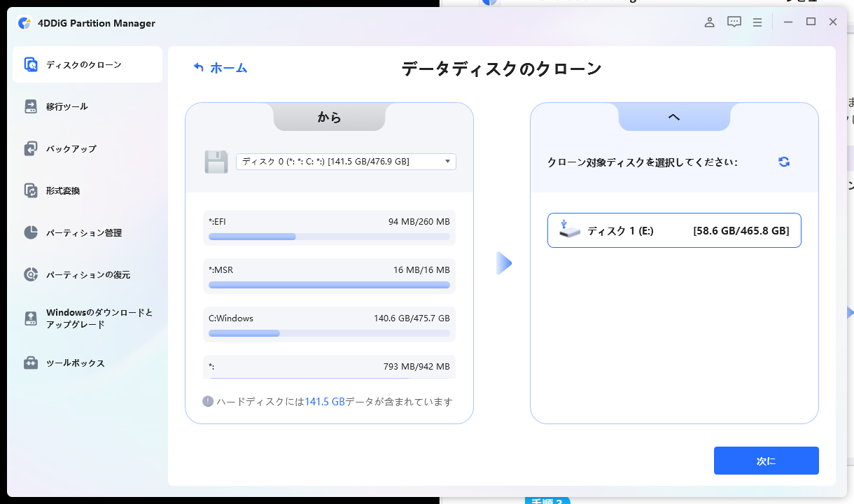Click the USB drive icon for ディスク 1

point(570,230)
